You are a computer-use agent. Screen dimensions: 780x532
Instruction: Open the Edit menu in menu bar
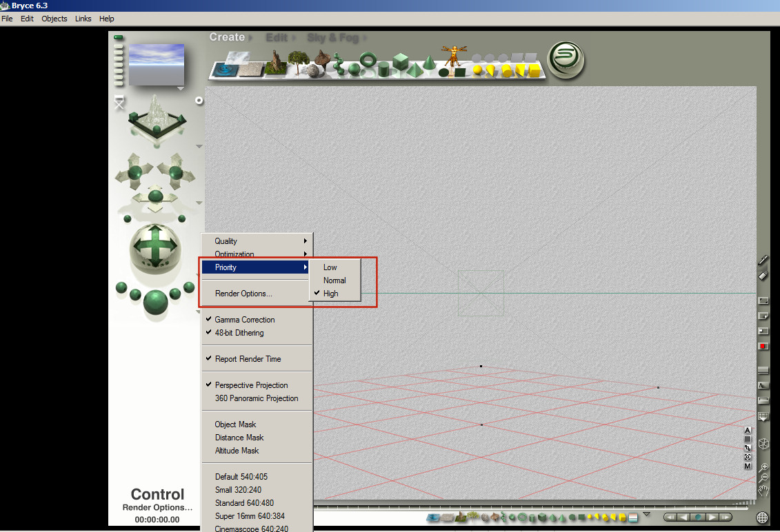tap(27, 19)
